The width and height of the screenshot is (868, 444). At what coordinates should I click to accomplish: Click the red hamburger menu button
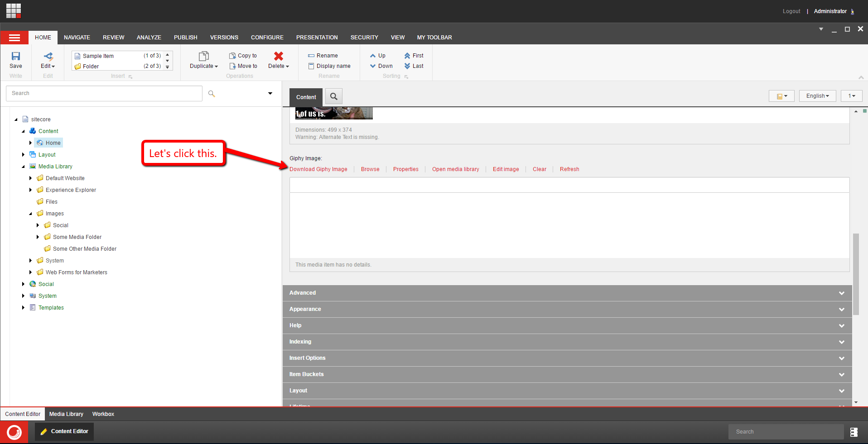click(14, 38)
